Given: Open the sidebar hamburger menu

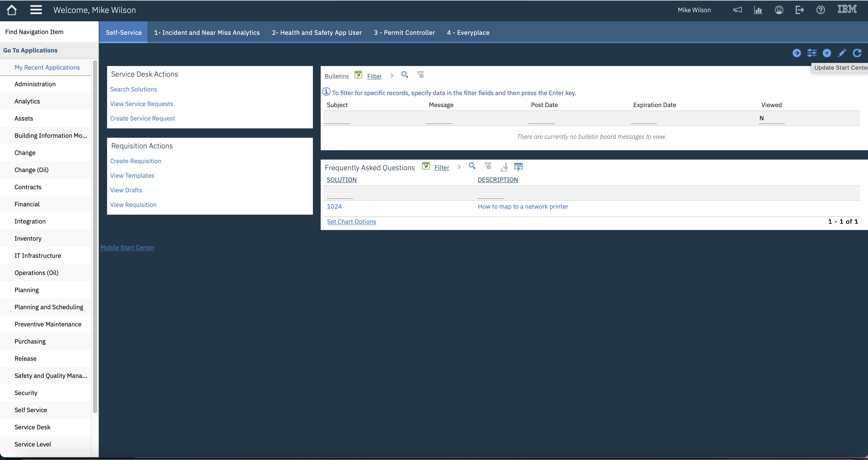Looking at the screenshot, I should coord(36,10).
